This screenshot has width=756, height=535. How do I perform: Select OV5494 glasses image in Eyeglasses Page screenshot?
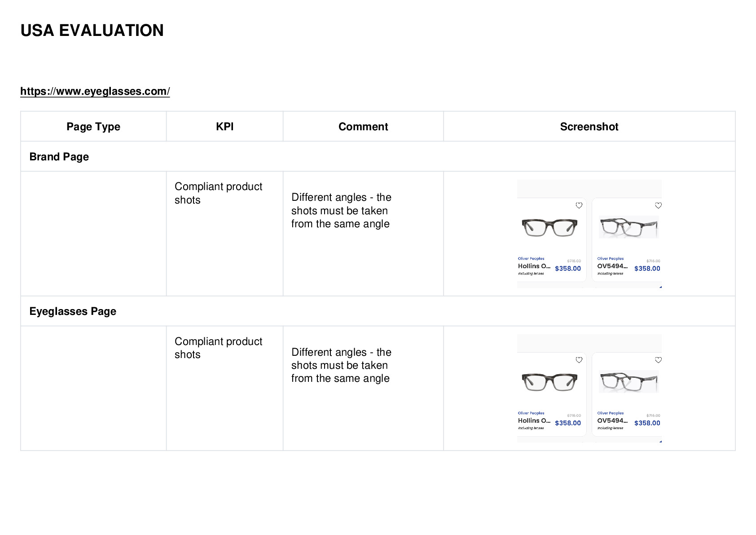[629, 381]
